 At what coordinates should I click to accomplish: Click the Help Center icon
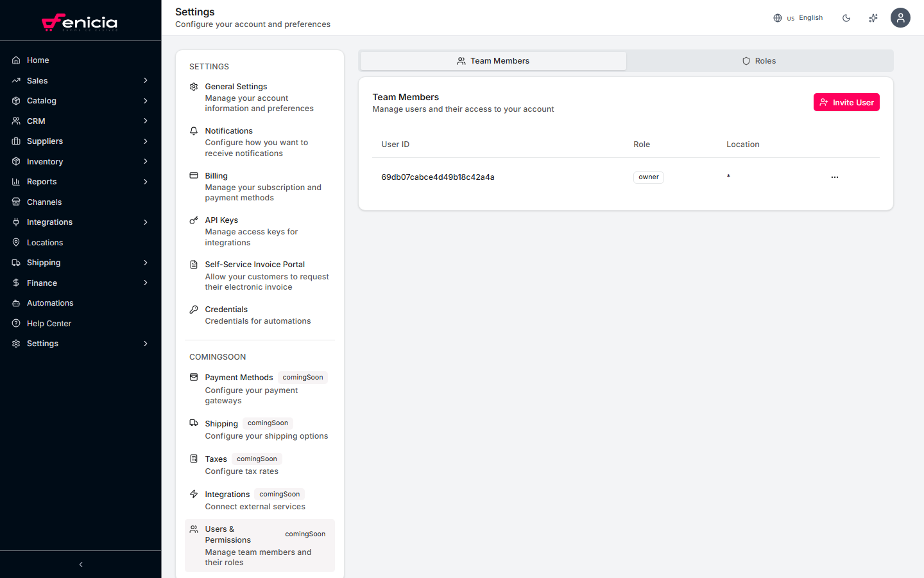click(x=15, y=323)
